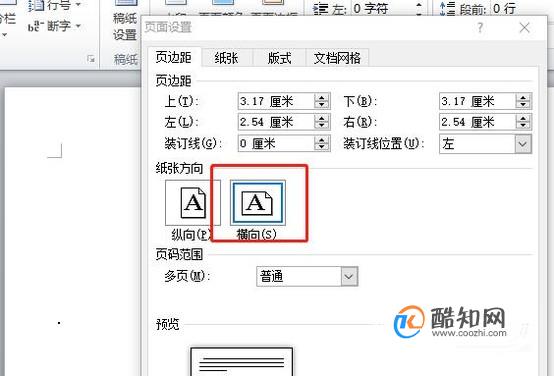Open the 行号 dropdown arrow

pos(78,5)
